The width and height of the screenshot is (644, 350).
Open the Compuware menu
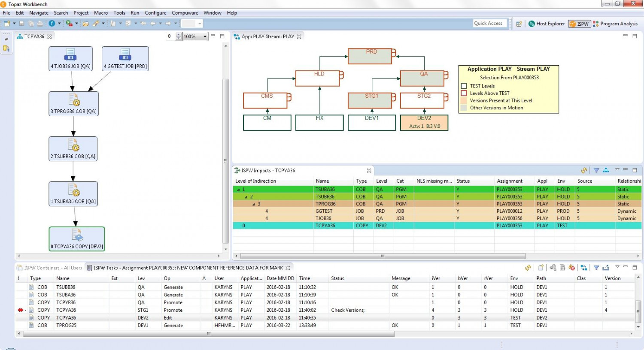point(185,13)
